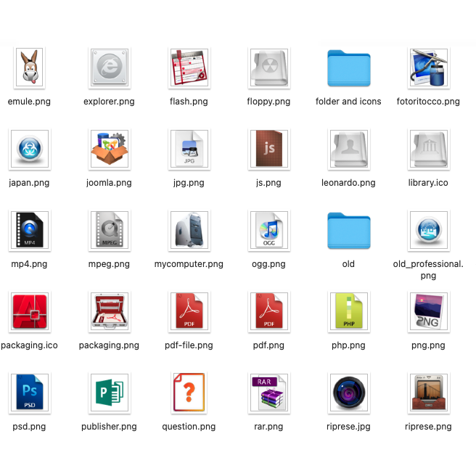Click the 'rar.png' file name
Screen dimensions: 476x476
pos(268,427)
